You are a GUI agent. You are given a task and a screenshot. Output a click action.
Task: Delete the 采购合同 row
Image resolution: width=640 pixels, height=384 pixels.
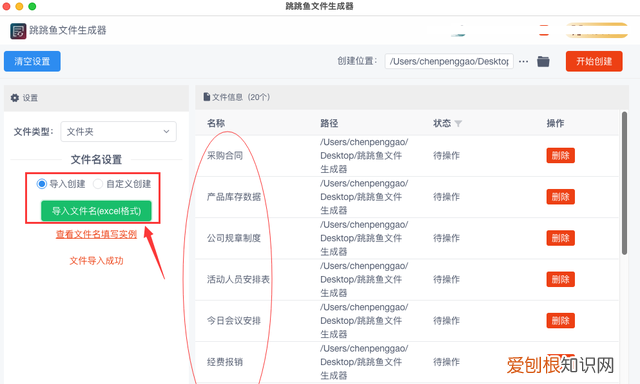pos(560,155)
